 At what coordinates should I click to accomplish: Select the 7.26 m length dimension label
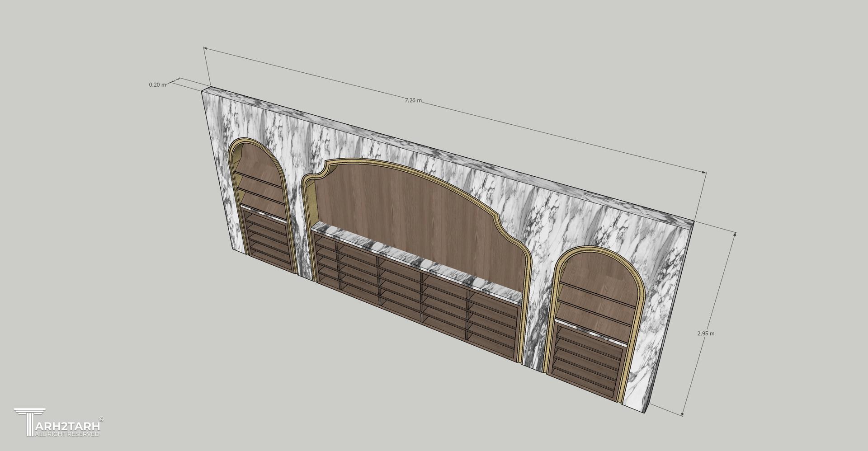point(413,100)
